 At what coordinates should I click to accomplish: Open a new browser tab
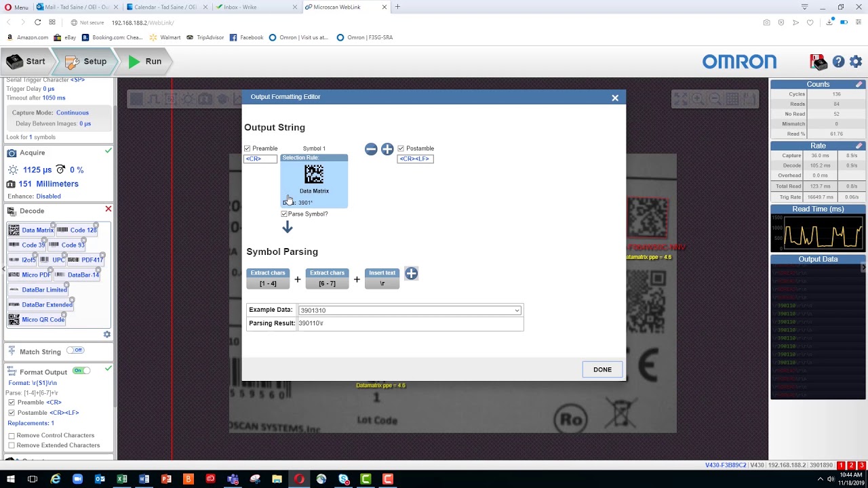[x=397, y=7]
